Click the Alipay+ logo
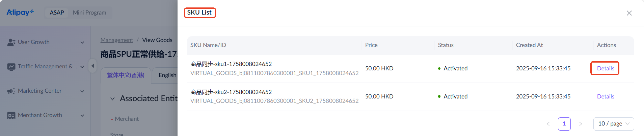The width and height of the screenshot is (644, 136). [20, 13]
